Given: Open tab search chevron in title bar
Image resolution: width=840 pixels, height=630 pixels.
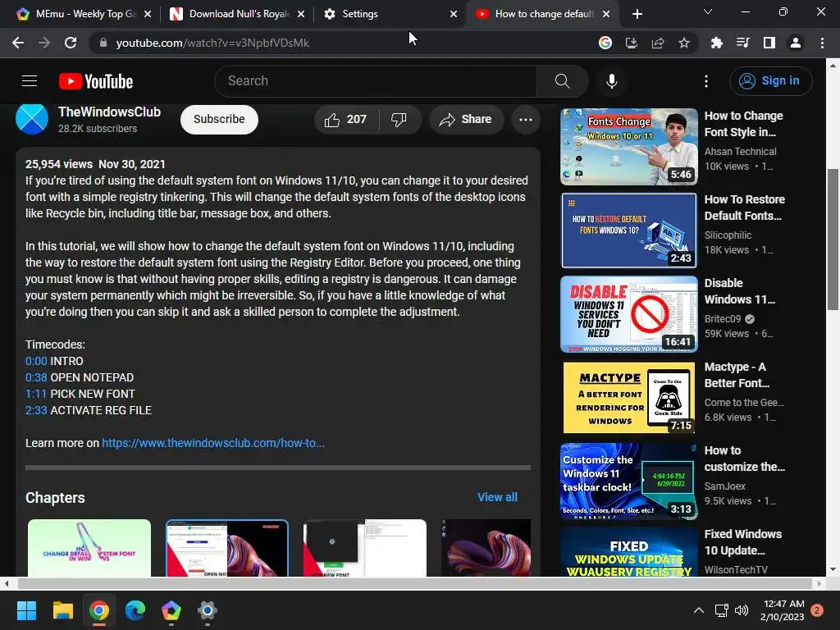Looking at the screenshot, I should pos(708,11).
